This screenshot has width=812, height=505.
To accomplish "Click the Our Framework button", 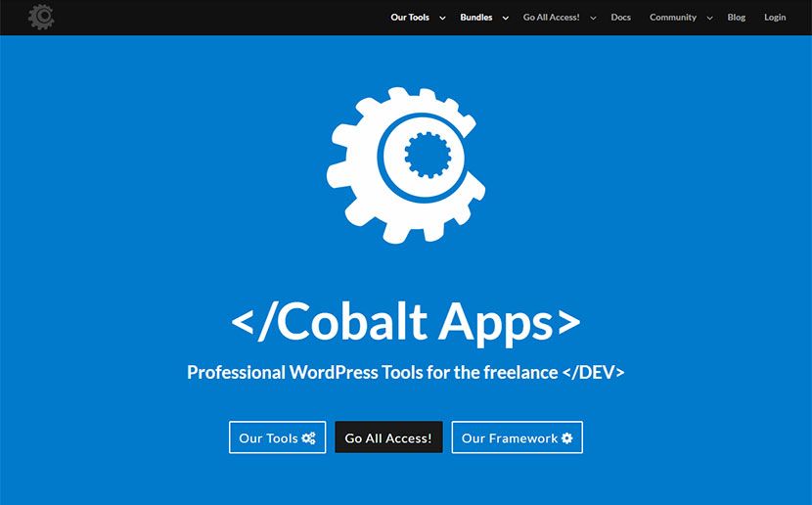I will click(x=517, y=437).
